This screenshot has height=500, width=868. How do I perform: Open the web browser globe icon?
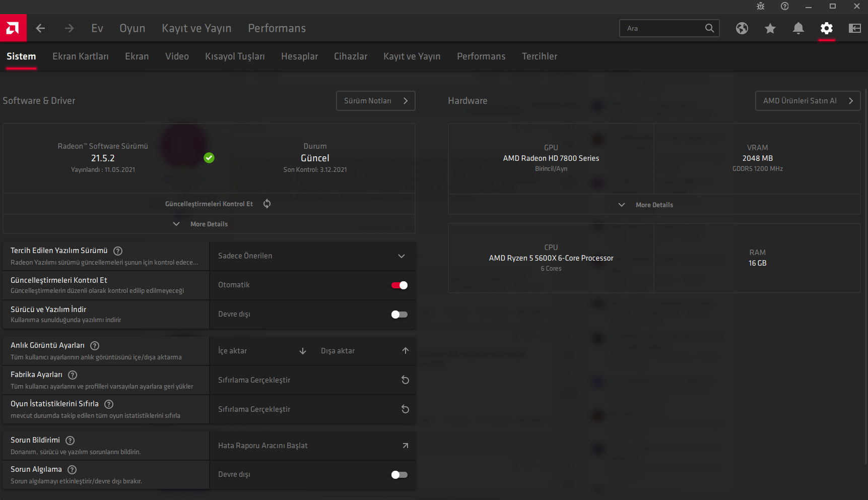[x=742, y=28]
